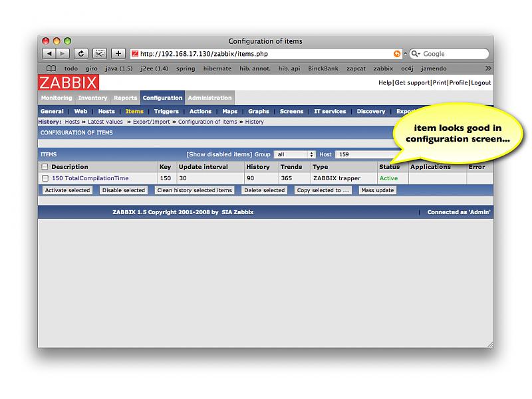Open Export/Import in history breadcrumb
Image resolution: width=532 pixels, height=399 pixels.
[152, 122]
